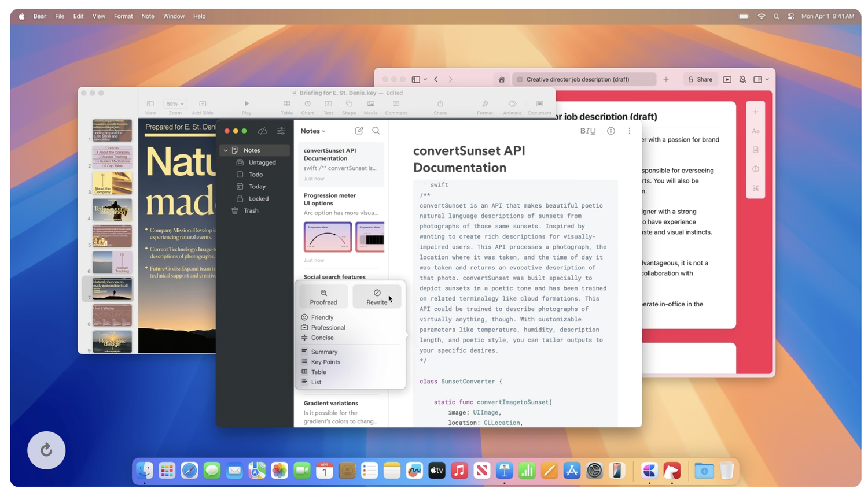Click the play-in-rectangle icon beside Share in the pink window
The width and height of the screenshot is (868, 492).
[727, 79]
